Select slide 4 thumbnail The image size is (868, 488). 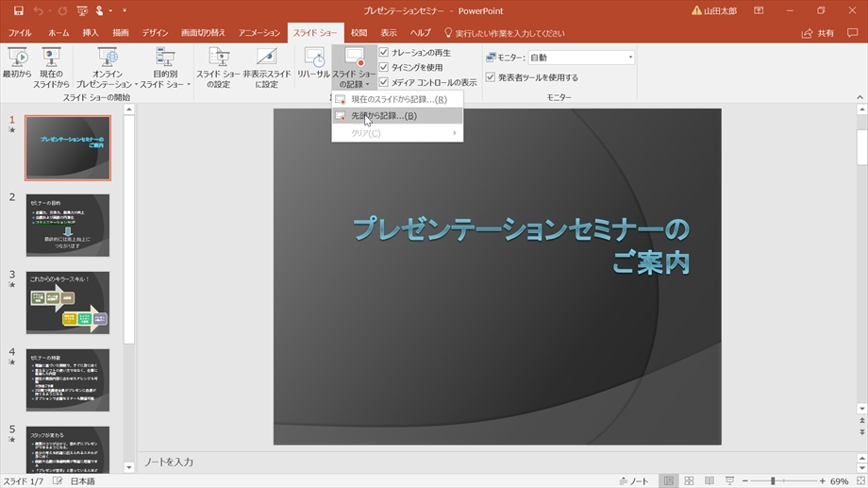coord(68,380)
